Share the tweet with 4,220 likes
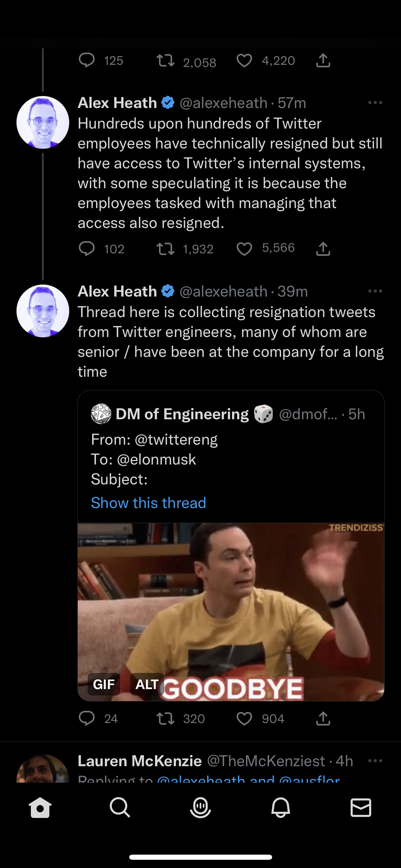The width and height of the screenshot is (401, 868). coord(323,61)
